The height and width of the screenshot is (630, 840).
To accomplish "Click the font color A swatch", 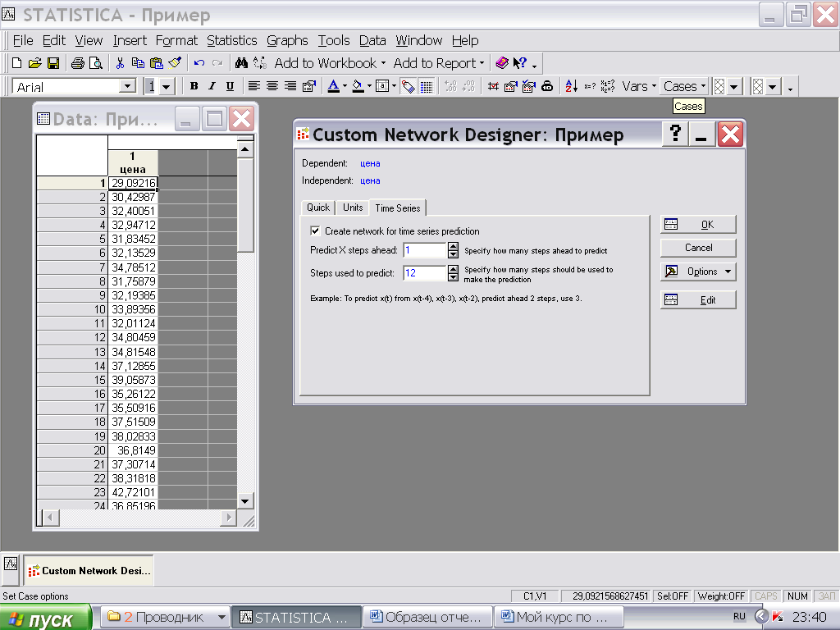I will [333, 86].
